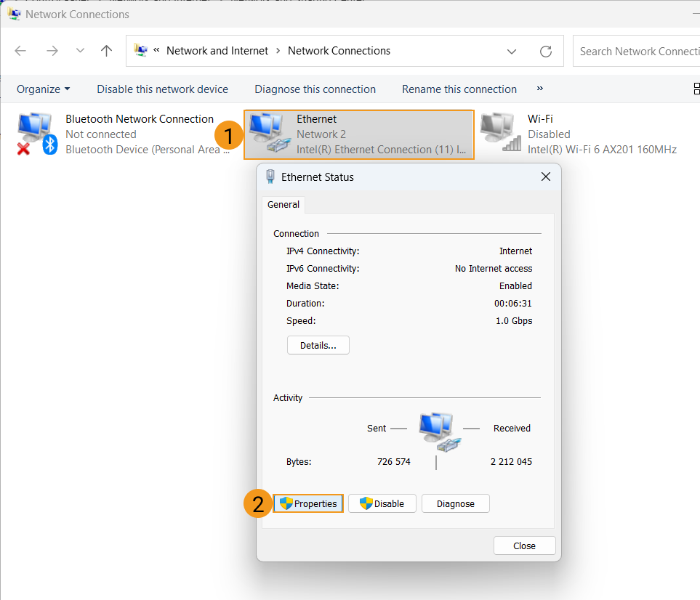Select the Ethernet adapter icon

pos(270,133)
